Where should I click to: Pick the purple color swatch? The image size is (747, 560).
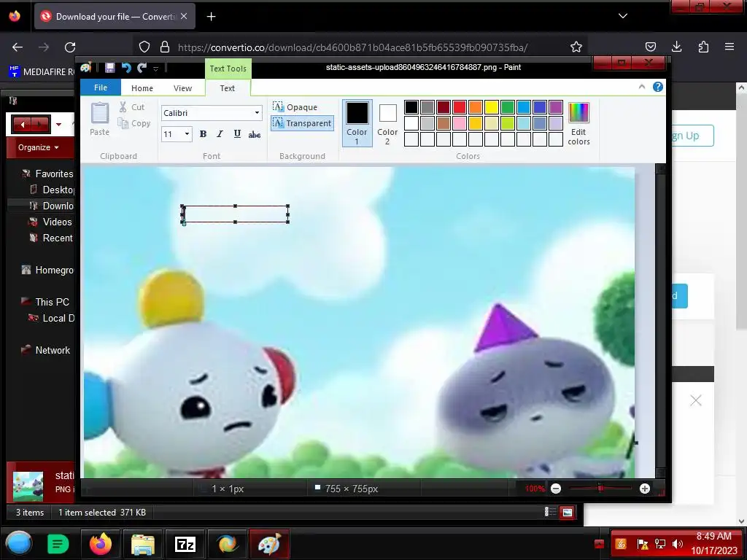pos(555,107)
